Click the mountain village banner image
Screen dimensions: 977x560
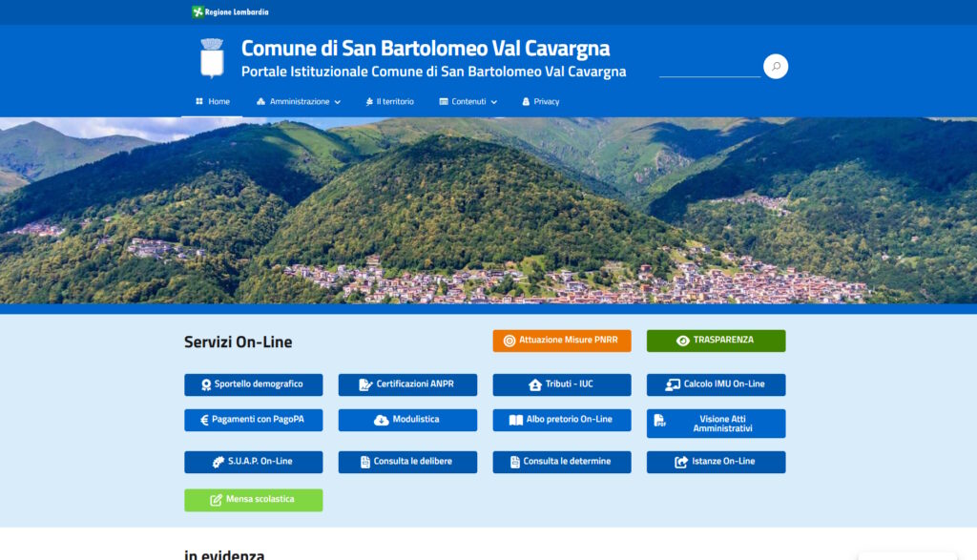[x=488, y=211]
